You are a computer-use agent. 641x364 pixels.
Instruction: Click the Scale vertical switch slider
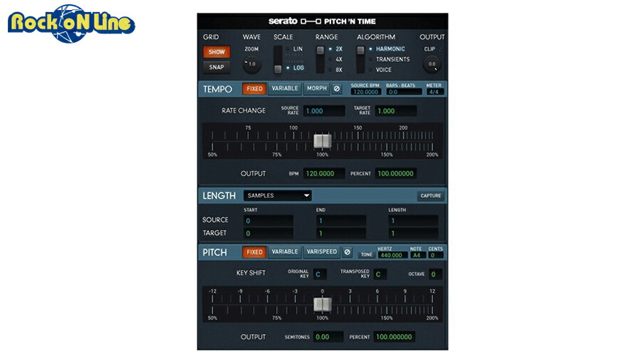pos(278,60)
